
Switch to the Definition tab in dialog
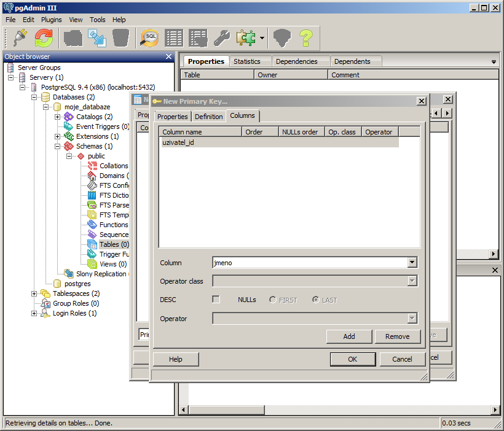[208, 117]
